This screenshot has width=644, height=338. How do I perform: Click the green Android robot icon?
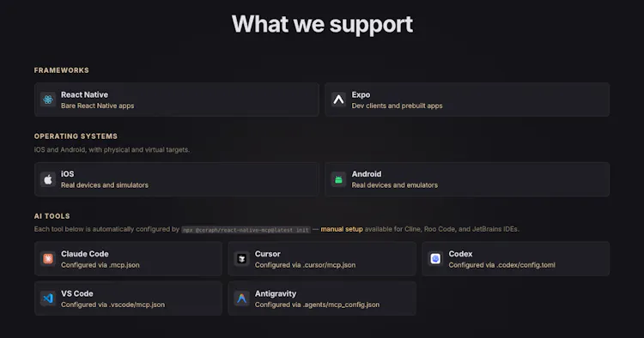[x=338, y=179]
